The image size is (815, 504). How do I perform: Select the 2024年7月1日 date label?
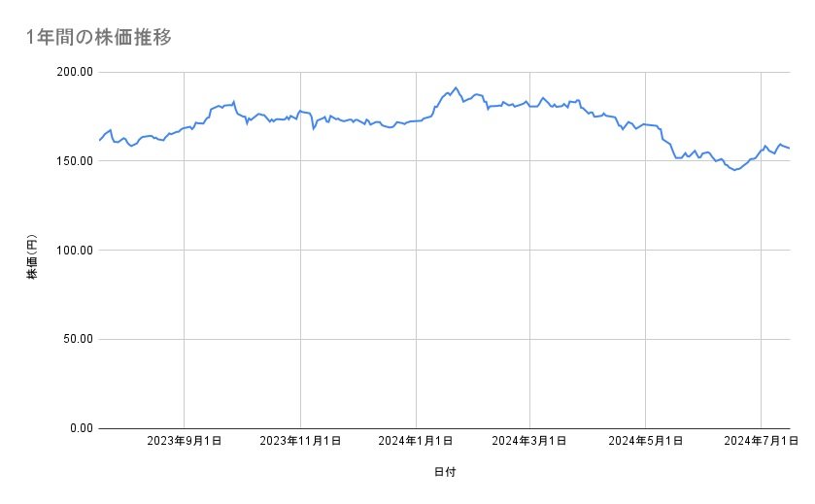pos(761,441)
